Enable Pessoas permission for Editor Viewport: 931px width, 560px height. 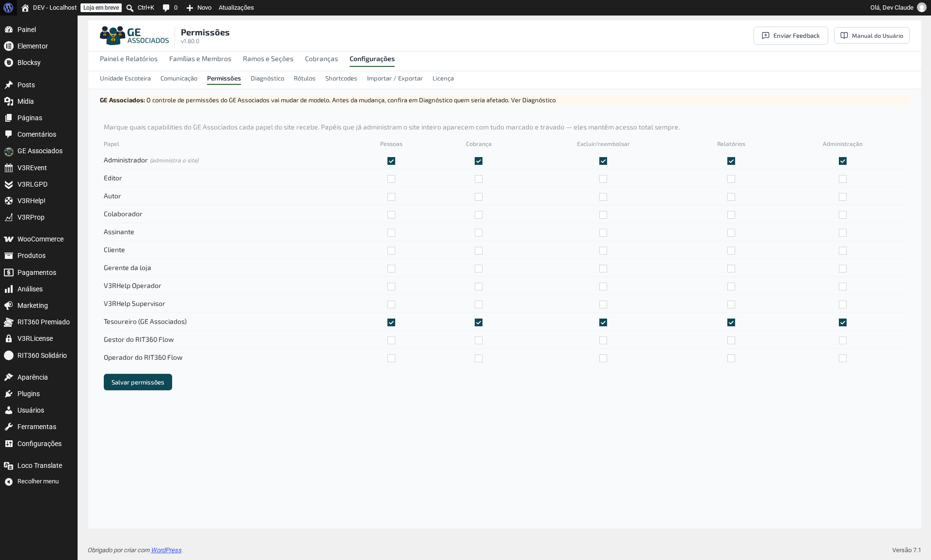pos(391,179)
